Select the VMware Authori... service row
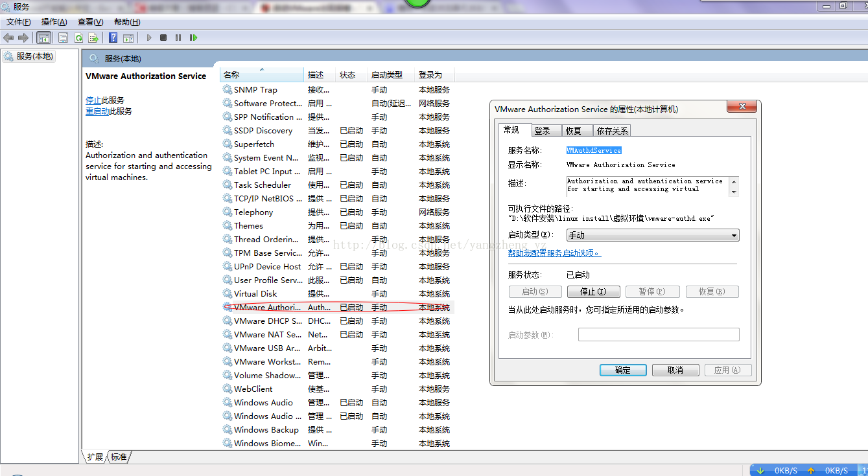868x476 pixels. tap(337, 307)
